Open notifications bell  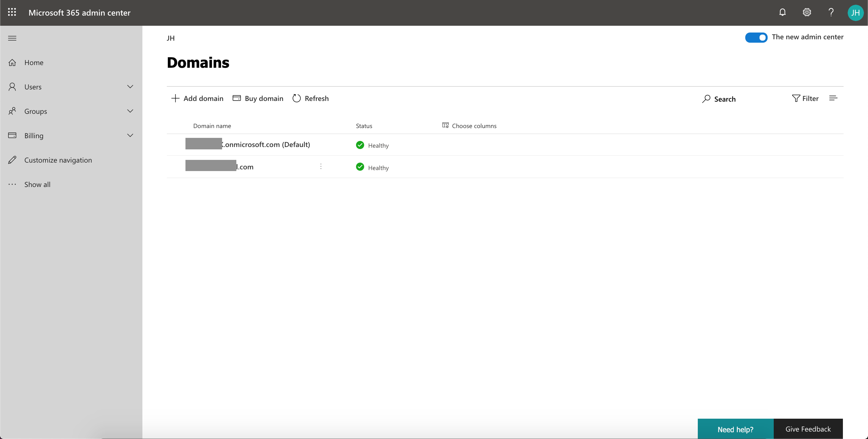(x=783, y=13)
